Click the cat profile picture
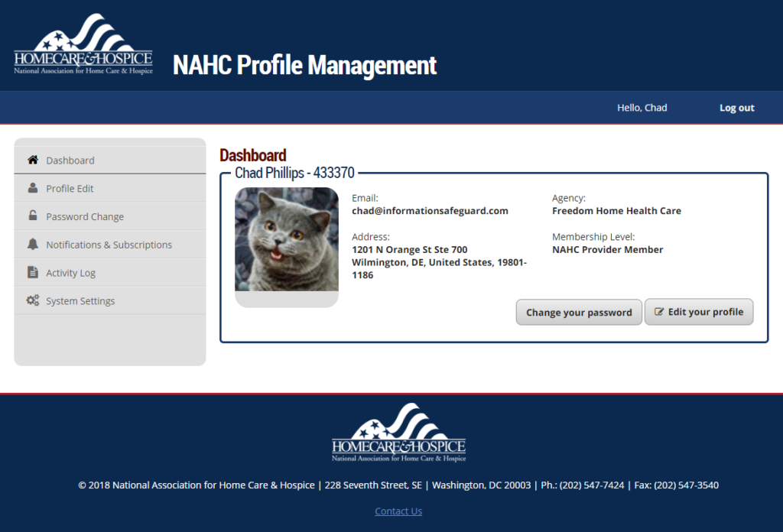 tap(287, 240)
